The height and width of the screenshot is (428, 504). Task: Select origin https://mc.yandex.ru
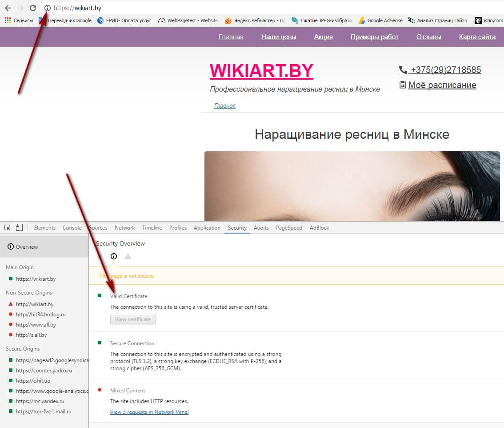(x=40, y=401)
